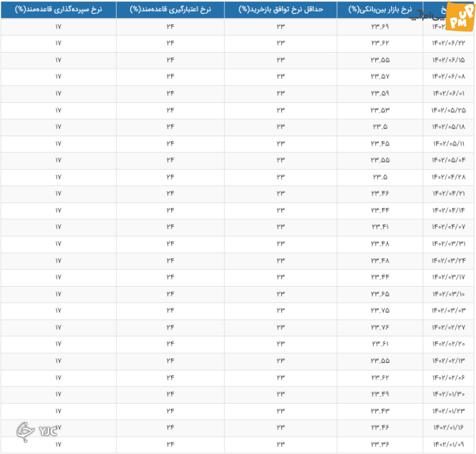Click ۲۳.۴۸ in the ۱۴۰۲/۰۳/۲۴ row
Viewport: 476px width, 454px height.
coord(380,261)
